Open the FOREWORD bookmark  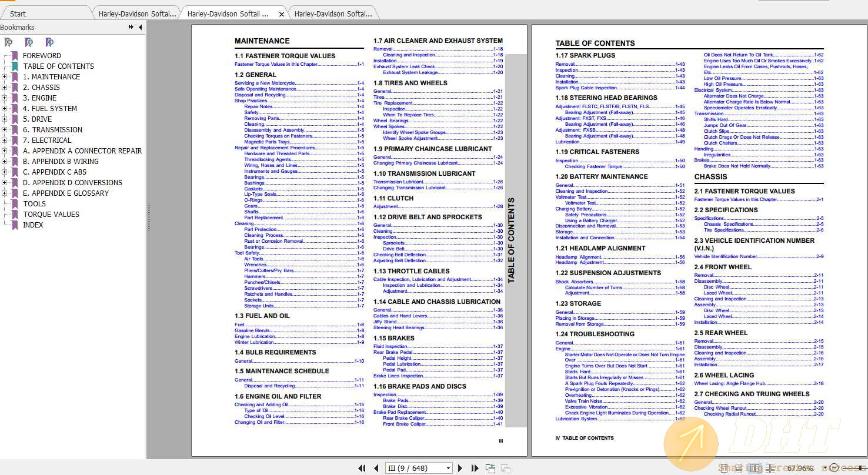click(42, 56)
